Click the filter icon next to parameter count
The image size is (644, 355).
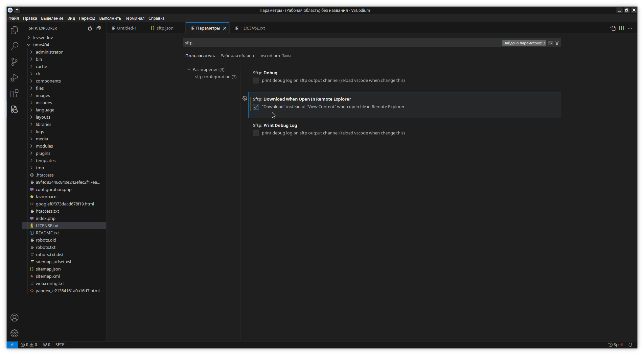tap(557, 43)
